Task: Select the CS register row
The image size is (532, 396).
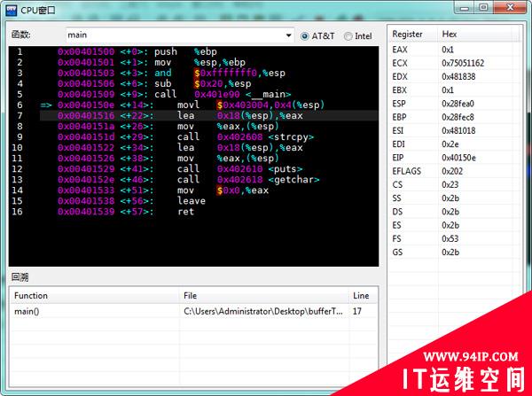Action: [x=455, y=185]
